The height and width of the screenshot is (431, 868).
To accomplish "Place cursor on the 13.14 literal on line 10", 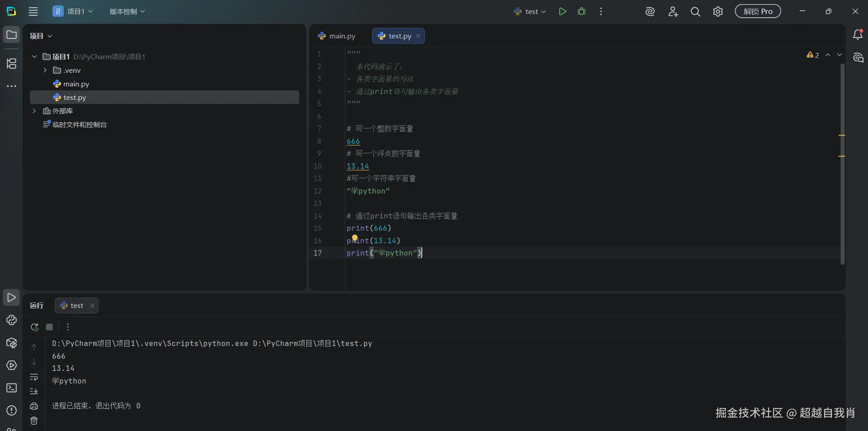I will (358, 166).
